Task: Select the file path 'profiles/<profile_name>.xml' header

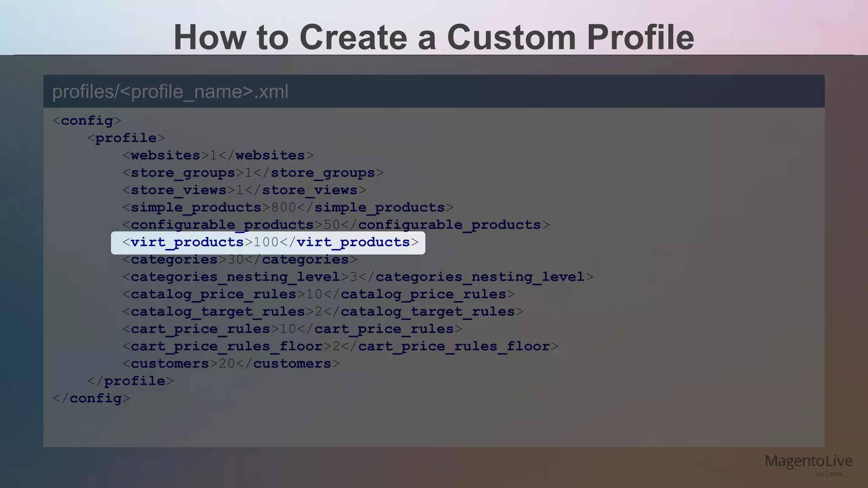Action: pyautogui.click(x=170, y=91)
